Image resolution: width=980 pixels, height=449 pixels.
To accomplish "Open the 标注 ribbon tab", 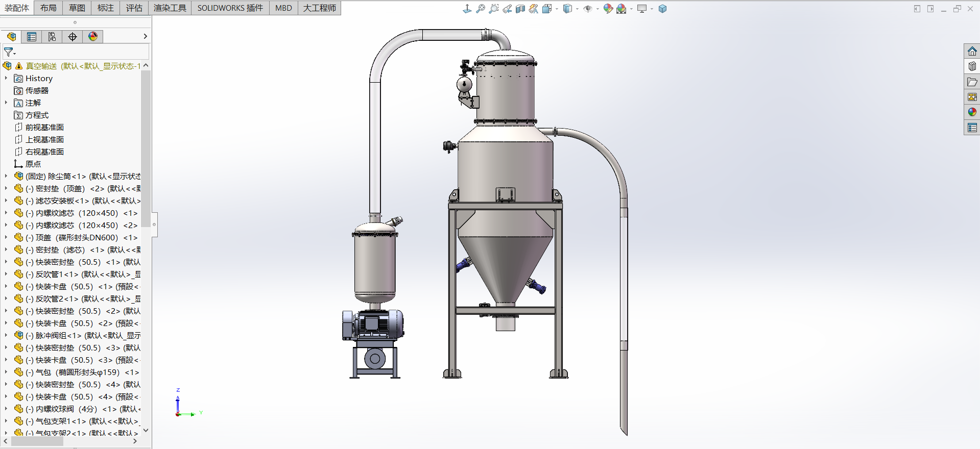I will [x=106, y=8].
